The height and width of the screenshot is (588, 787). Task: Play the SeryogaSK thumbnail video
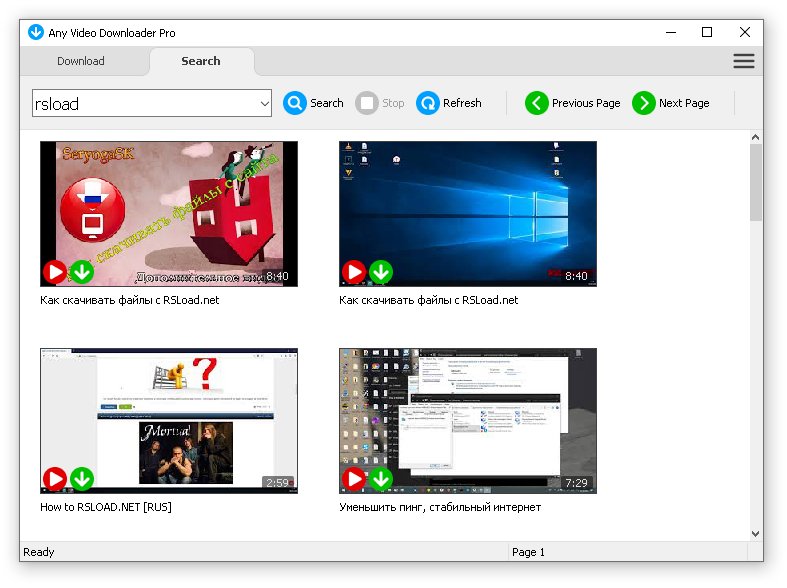coord(55,272)
